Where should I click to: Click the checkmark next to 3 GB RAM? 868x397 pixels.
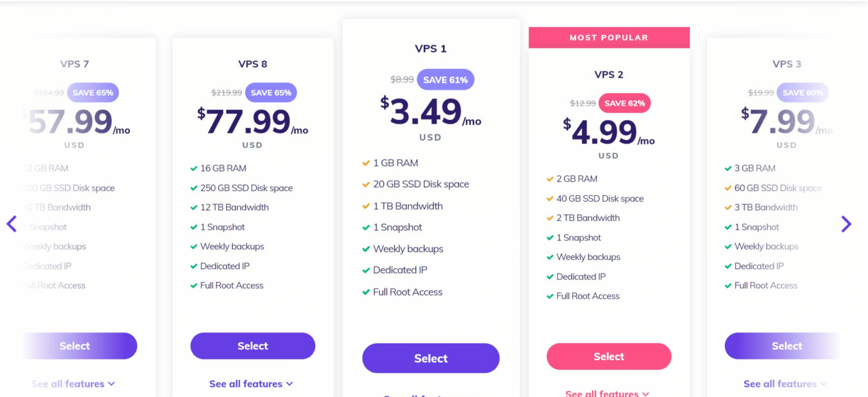click(728, 168)
